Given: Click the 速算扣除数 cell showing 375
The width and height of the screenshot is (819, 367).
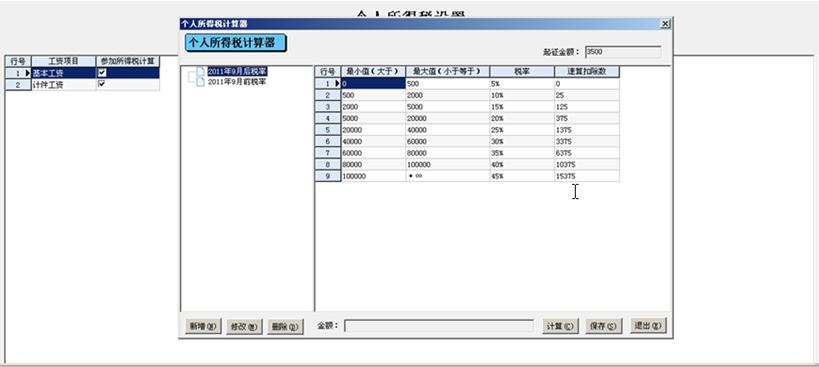Looking at the screenshot, I should click(x=587, y=119).
